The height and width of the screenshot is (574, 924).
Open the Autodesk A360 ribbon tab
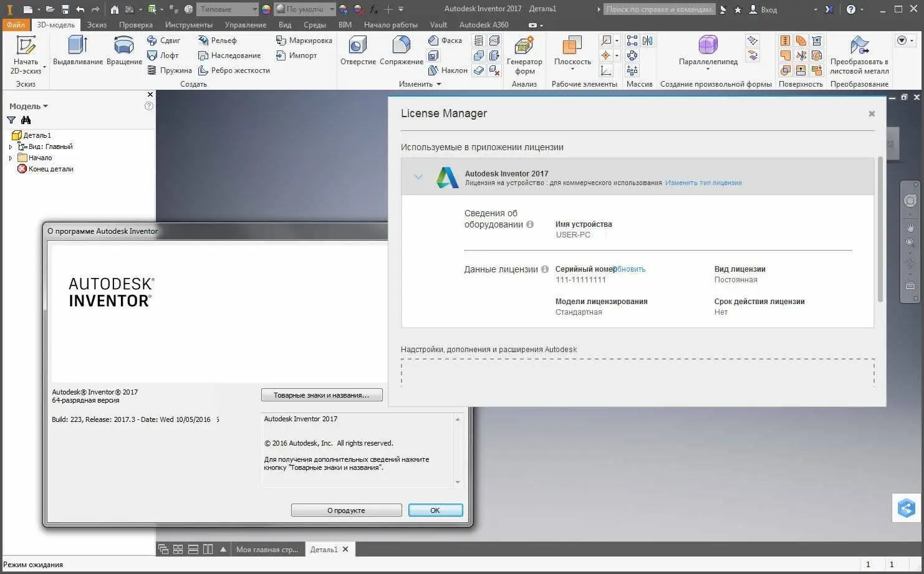coord(484,25)
